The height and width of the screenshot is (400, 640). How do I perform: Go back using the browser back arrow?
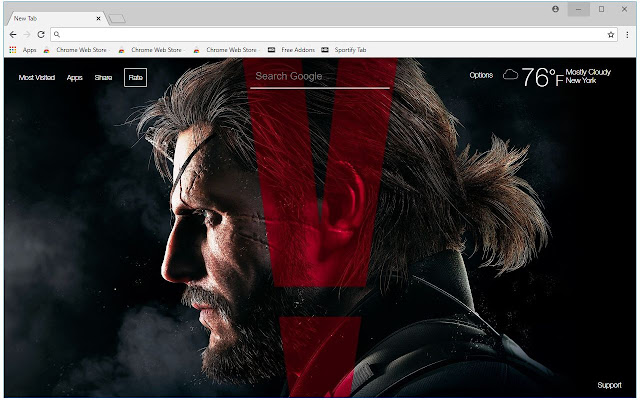pos(13,35)
